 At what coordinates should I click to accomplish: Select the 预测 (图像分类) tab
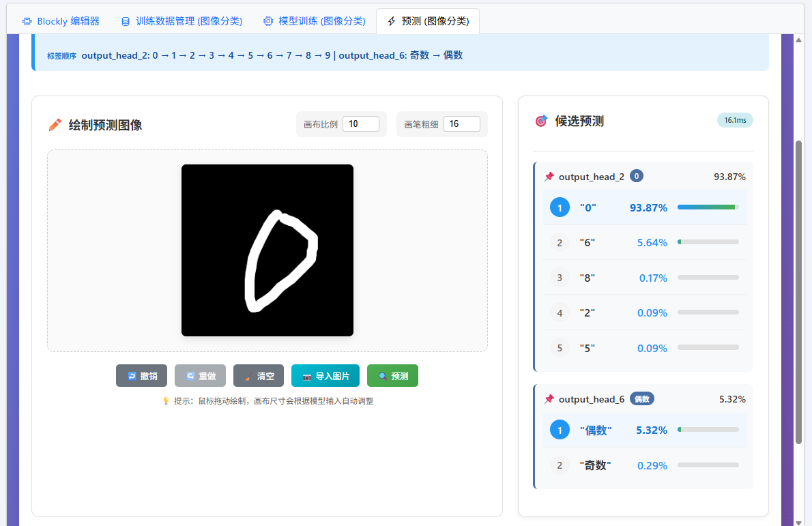[x=428, y=21]
